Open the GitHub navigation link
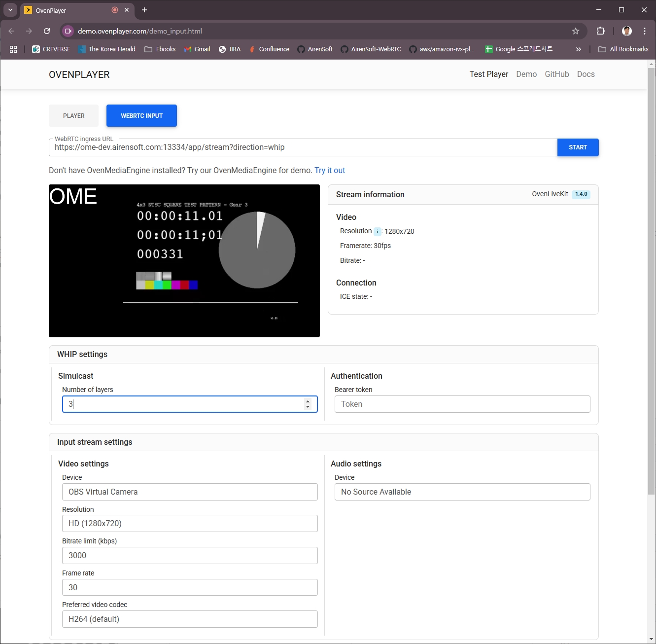Image resolution: width=656 pixels, height=644 pixels. pos(556,74)
